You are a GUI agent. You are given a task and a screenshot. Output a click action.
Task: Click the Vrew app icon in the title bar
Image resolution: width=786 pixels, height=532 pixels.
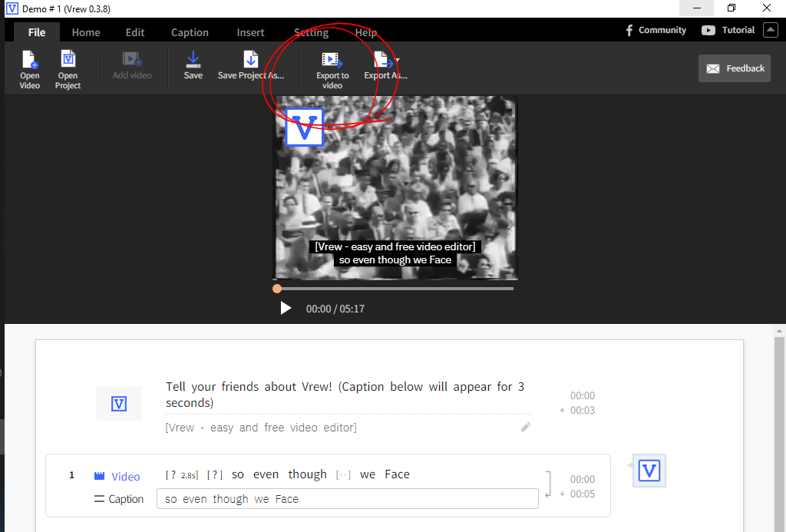[x=12, y=8]
